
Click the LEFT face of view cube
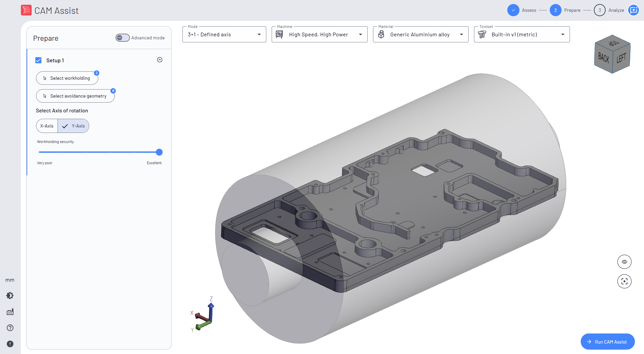click(x=621, y=58)
